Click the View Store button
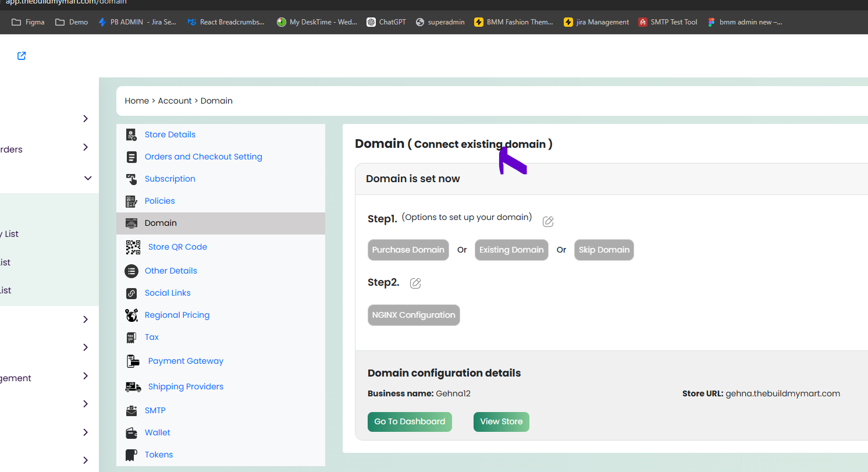This screenshot has height=472, width=868. [501, 421]
